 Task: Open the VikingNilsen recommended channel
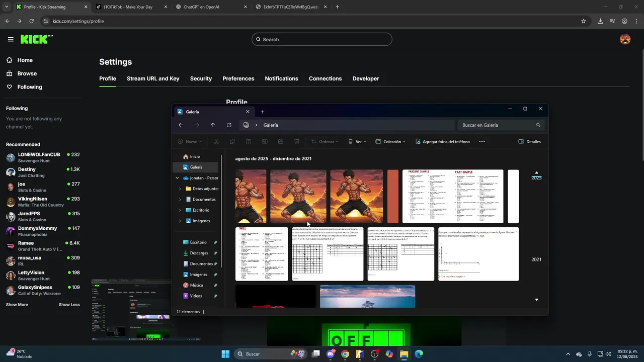click(x=43, y=202)
